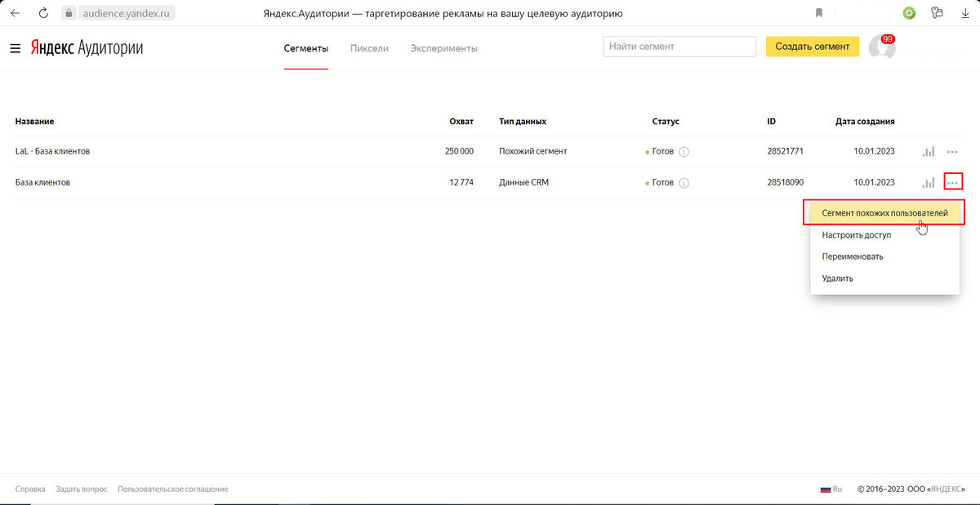Choose Настроить доступ from the context menu
The width and height of the screenshot is (980, 505).
click(884, 235)
